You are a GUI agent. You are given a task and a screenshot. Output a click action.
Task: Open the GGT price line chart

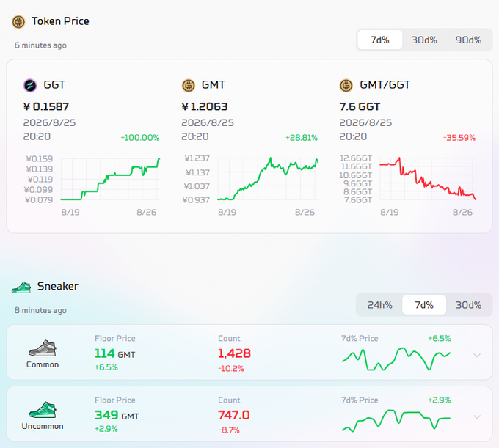pyautogui.click(x=110, y=179)
